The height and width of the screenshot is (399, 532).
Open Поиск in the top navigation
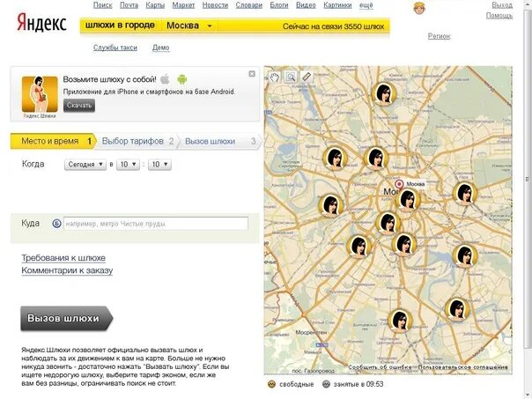point(103,5)
